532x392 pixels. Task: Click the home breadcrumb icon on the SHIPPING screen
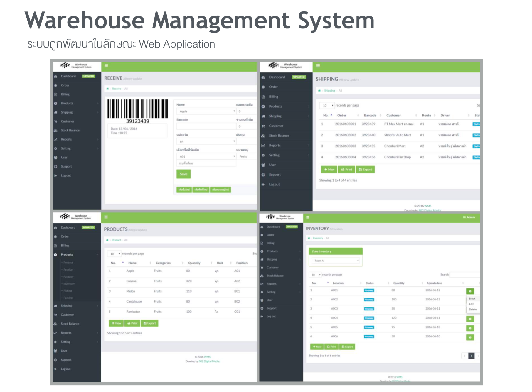point(319,91)
